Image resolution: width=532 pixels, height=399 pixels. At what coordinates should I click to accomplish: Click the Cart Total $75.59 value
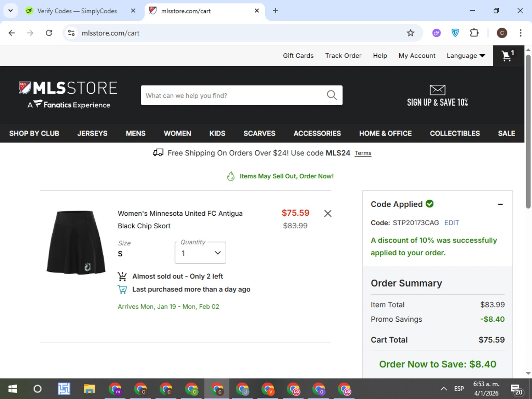(x=492, y=340)
